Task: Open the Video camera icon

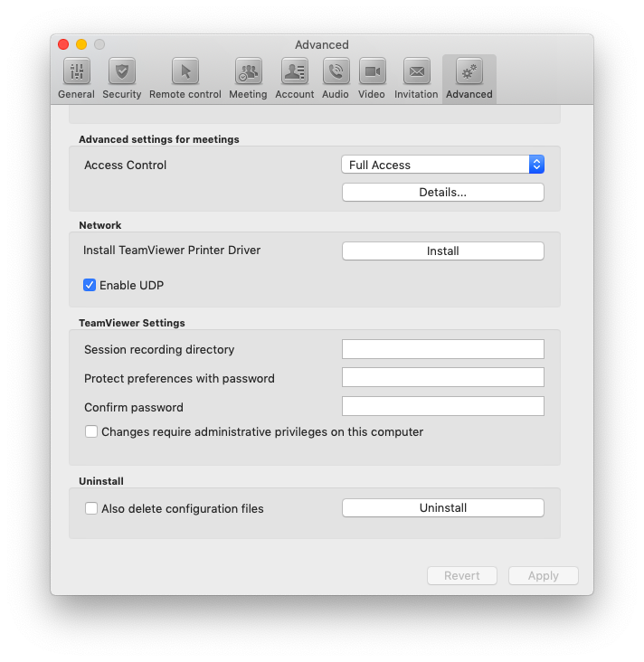Action: tap(372, 72)
